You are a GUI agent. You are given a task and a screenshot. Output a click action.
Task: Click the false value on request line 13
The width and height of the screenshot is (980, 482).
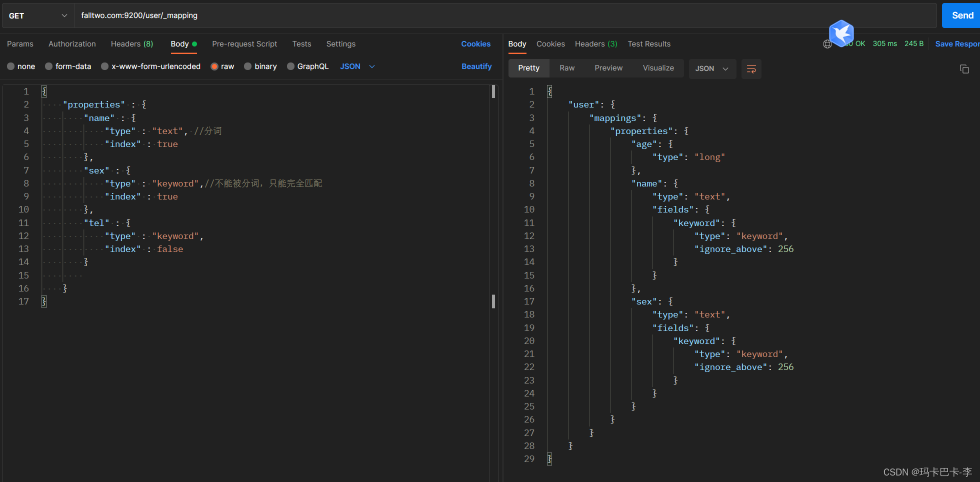170,249
